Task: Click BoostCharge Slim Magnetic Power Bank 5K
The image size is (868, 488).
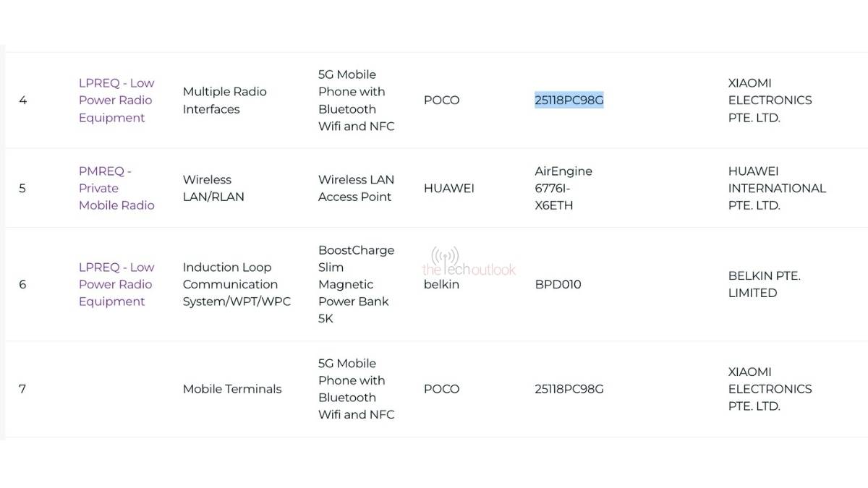Action: (356, 284)
